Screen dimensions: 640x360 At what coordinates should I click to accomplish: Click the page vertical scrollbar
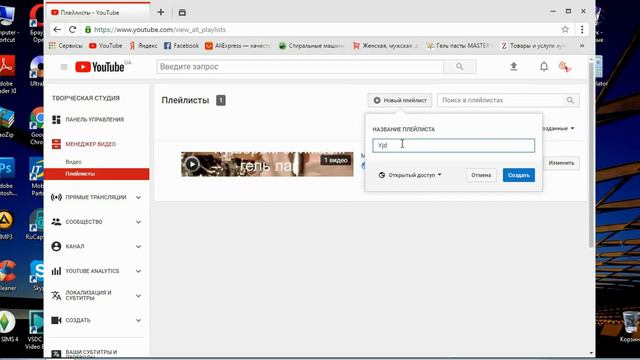(x=591, y=155)
